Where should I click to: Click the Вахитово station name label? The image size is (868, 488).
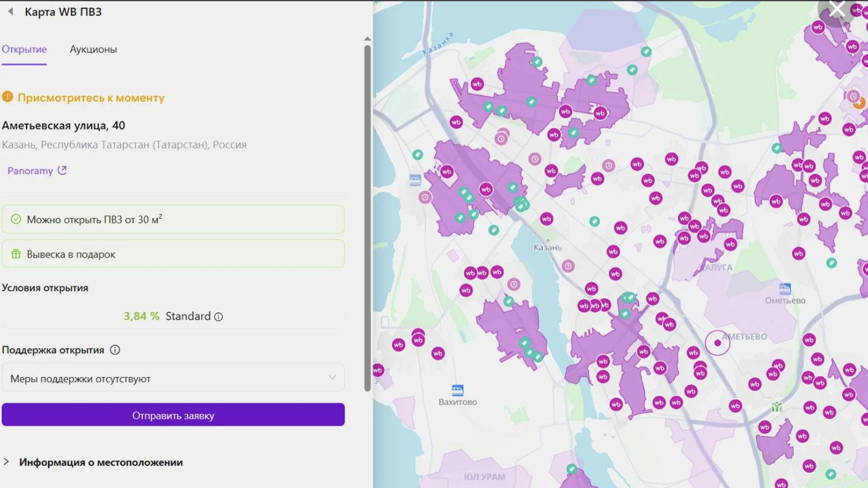457,402
